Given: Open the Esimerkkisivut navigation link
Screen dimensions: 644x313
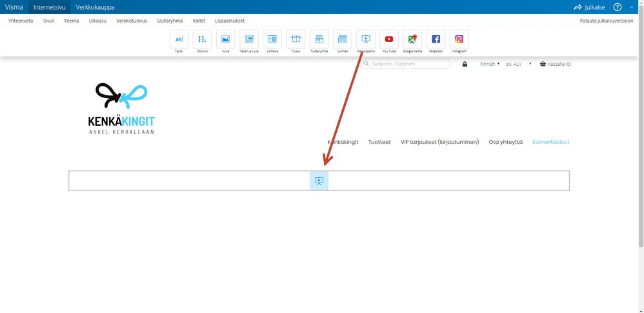Looking at the screenshot, I should click(551, 142).
